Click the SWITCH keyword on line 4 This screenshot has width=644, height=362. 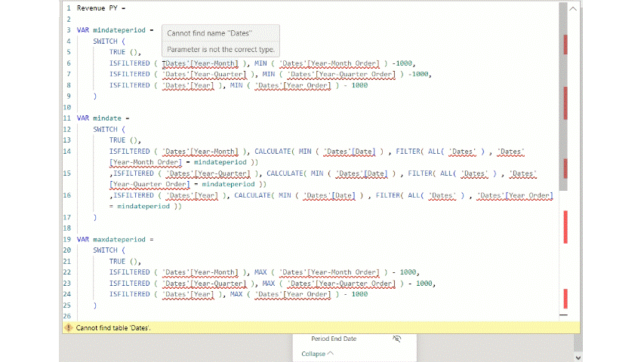105,41
